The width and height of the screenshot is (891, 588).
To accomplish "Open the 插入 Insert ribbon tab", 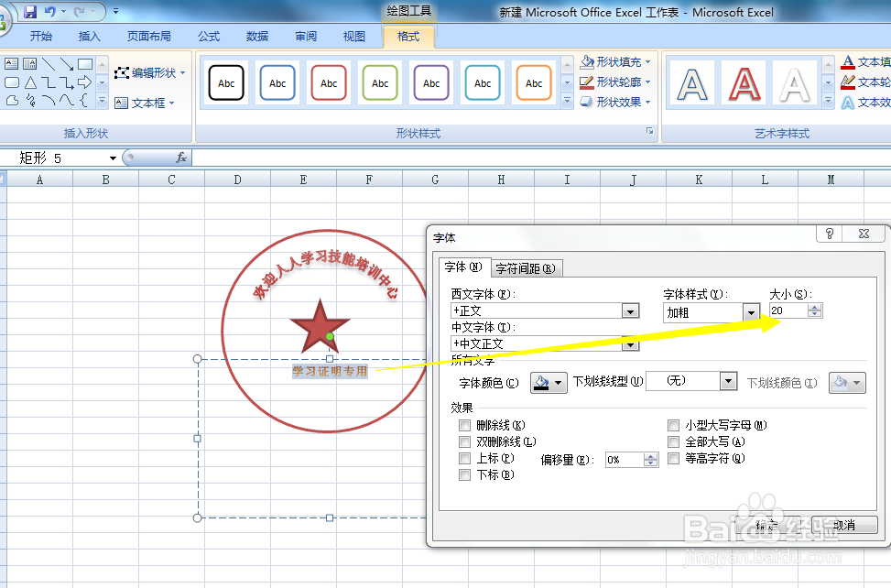I will pyautogui.click(x=89, y=37).
